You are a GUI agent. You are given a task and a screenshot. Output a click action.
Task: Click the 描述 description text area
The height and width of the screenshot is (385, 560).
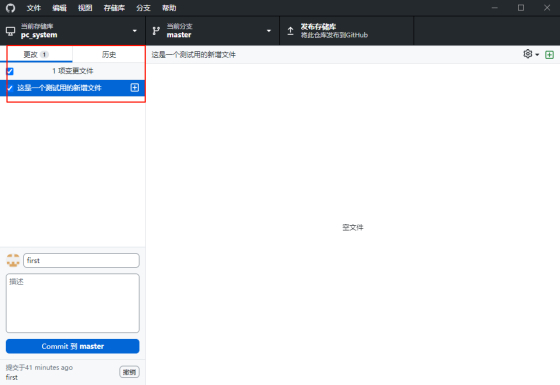pos(72,303)
